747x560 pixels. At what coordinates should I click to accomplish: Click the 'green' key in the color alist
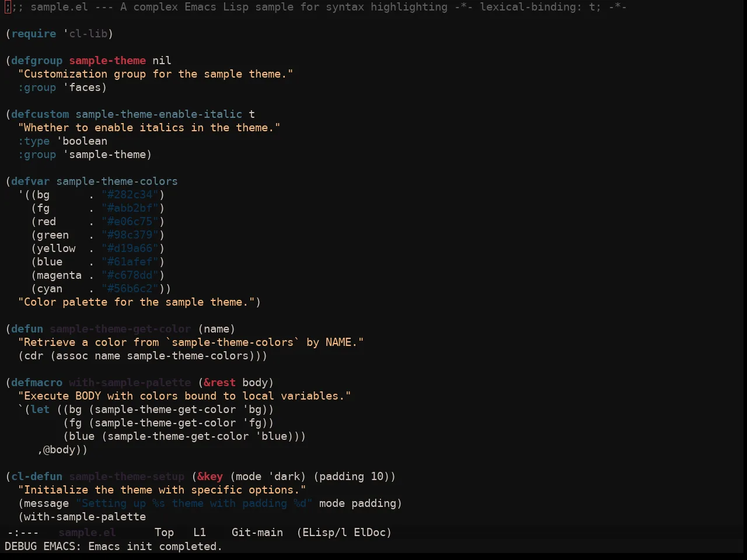click(53, 235)
